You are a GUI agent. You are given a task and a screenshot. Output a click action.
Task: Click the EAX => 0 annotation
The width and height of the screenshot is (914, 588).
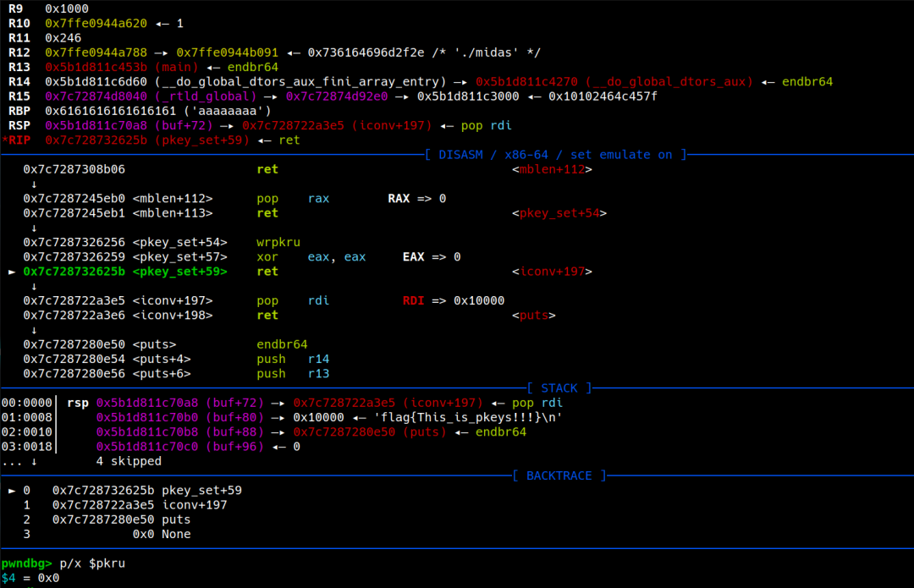[432, 256]
